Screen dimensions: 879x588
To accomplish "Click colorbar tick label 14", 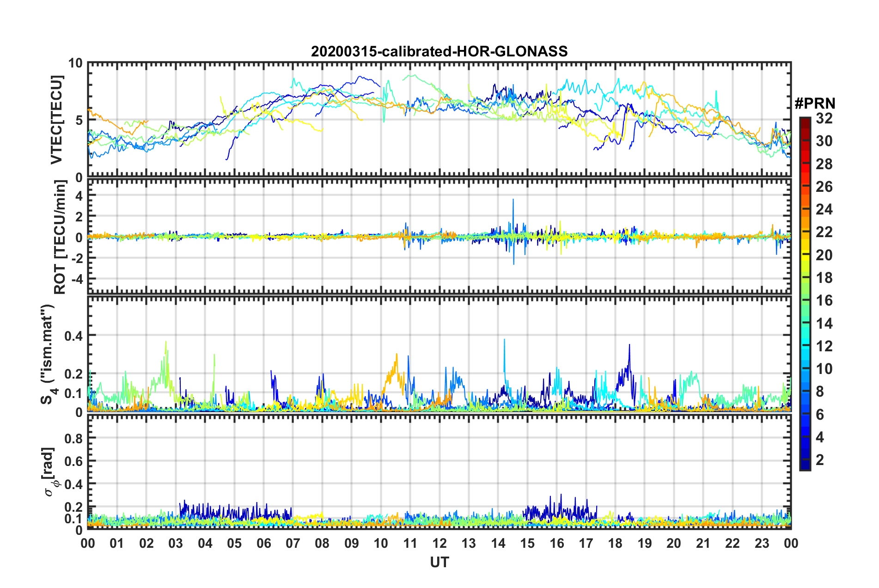I will click(x=824, y=323).
